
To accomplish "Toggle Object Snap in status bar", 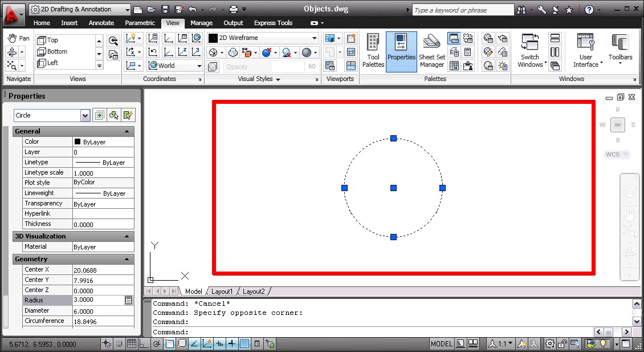I will pos(169,344).
